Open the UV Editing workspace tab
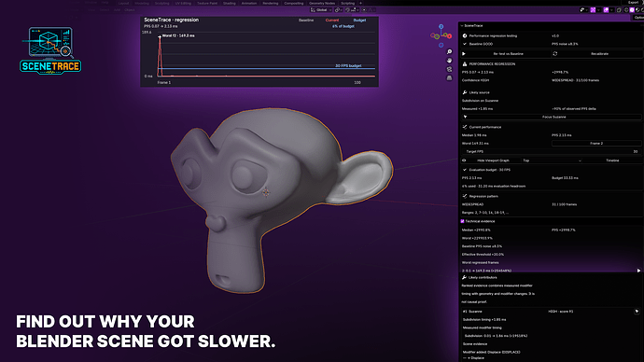Viewport: 644px width, 362px height. pyautogui.click(x=183, y=4)
